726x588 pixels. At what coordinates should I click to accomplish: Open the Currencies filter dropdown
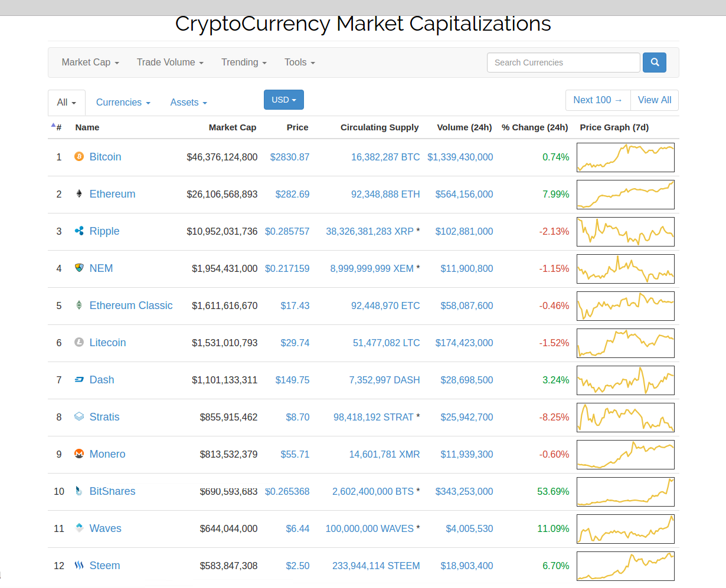[x=123, y=103]
